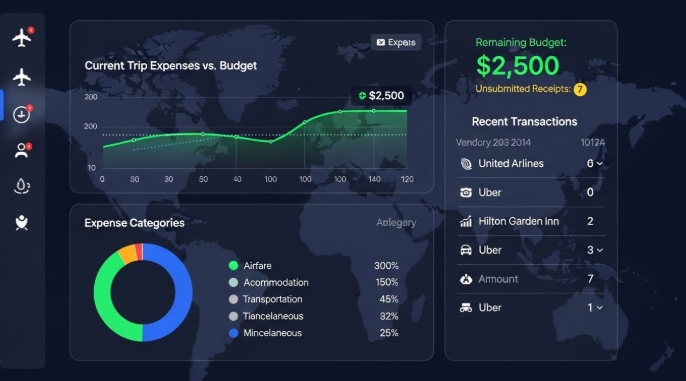
Task: Click the Recent Transactions heading
Action: tap(524, 122)
